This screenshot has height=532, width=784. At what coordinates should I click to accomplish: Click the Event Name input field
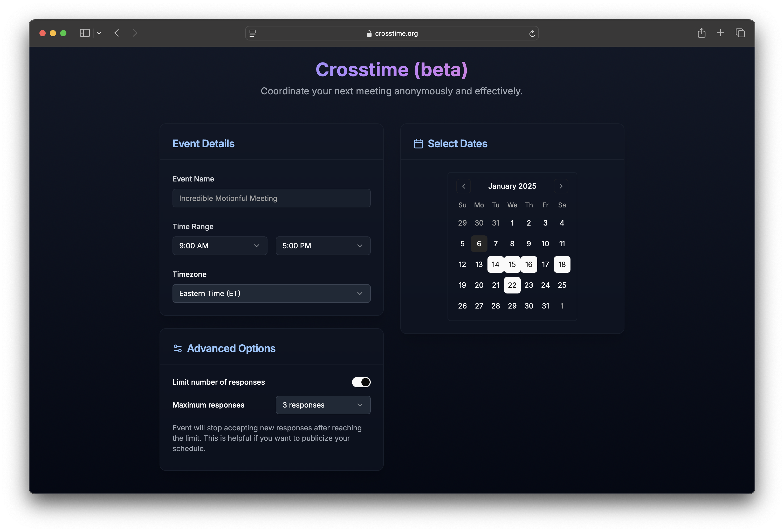[x=271, y=198]
